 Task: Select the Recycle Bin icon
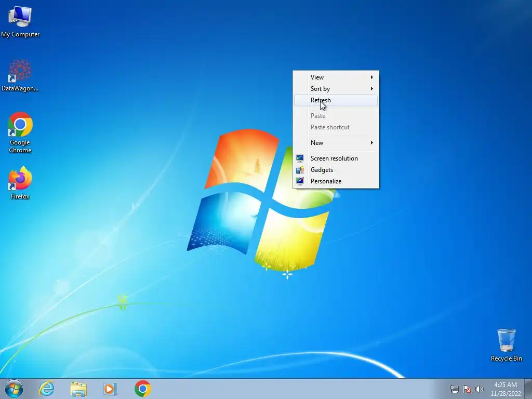click(506, 345)
